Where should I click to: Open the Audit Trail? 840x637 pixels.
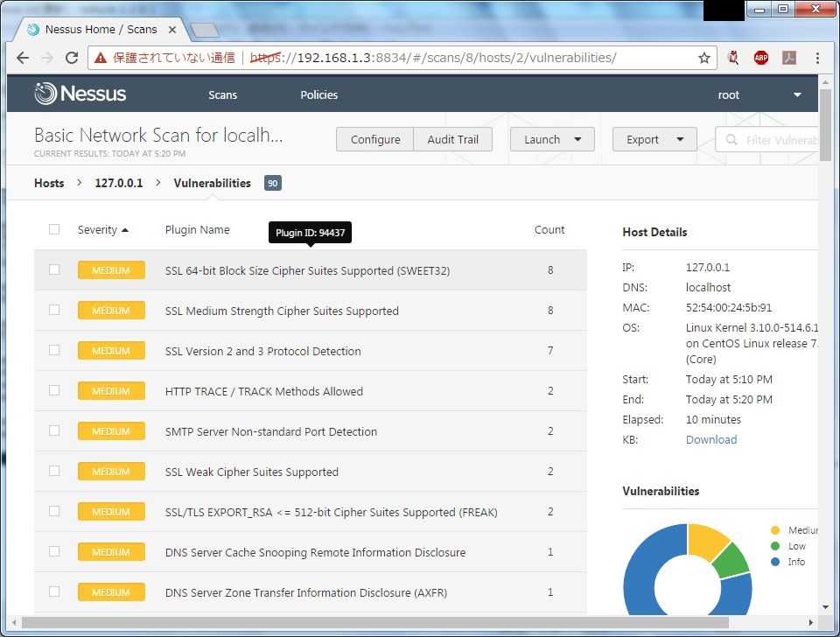(453, 139)
